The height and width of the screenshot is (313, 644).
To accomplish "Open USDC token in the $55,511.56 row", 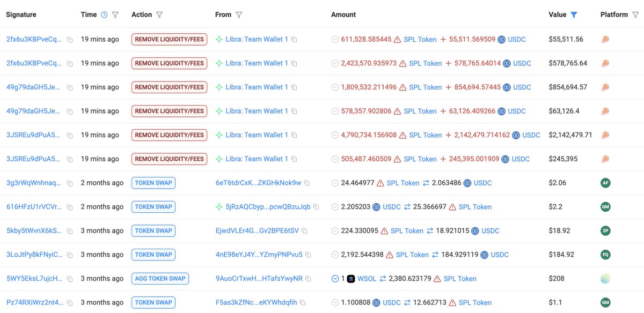I will [517, 40].
